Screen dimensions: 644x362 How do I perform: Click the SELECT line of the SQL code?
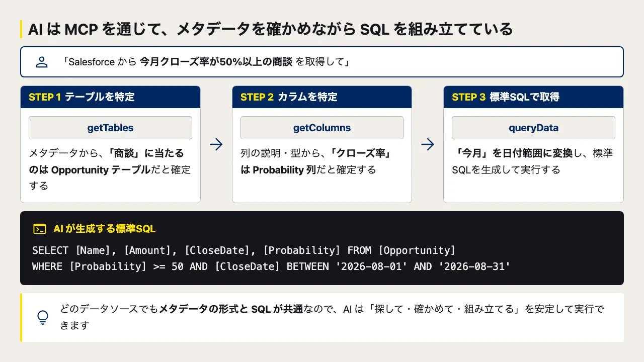(244, 250)
